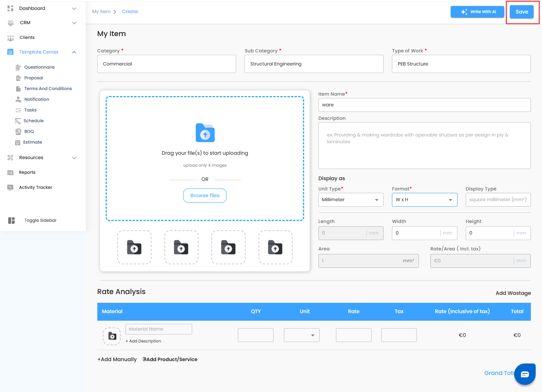Click the Browse files button
542x392 pixels.
[205, 196]
